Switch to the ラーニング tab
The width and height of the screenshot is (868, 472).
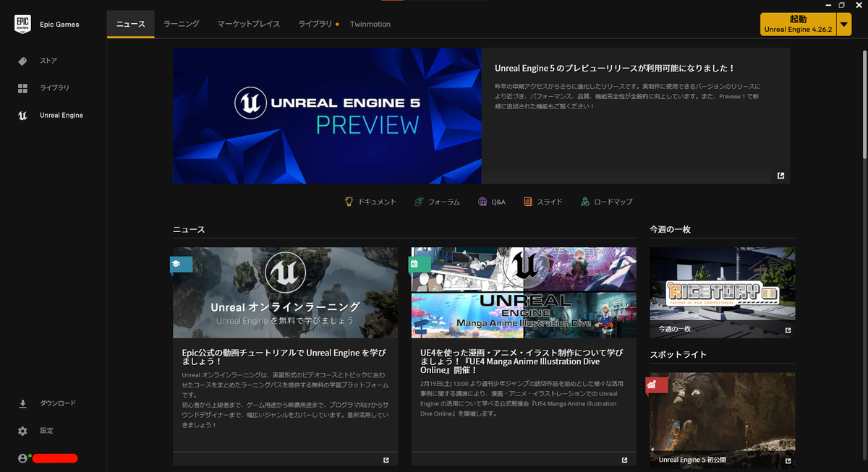(181, 24)
